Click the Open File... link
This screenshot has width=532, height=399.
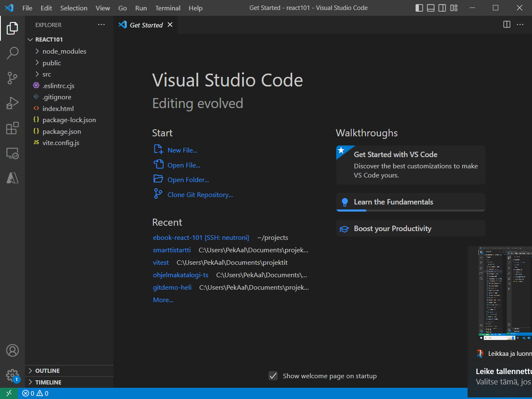[184, 165]
